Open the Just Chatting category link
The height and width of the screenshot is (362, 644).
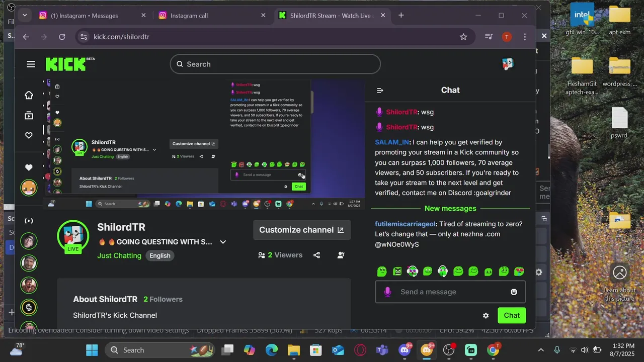[119, 256]
